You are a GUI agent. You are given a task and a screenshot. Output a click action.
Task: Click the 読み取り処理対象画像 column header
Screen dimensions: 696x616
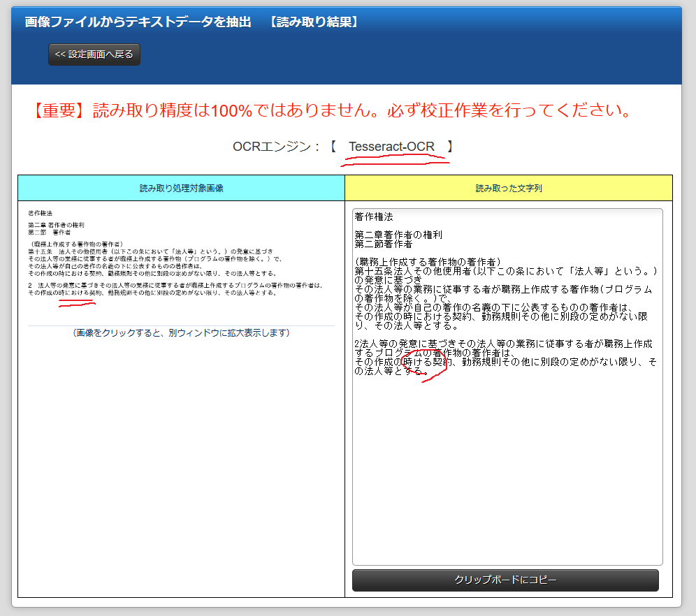pyautogui.click(x=181, y=188)
